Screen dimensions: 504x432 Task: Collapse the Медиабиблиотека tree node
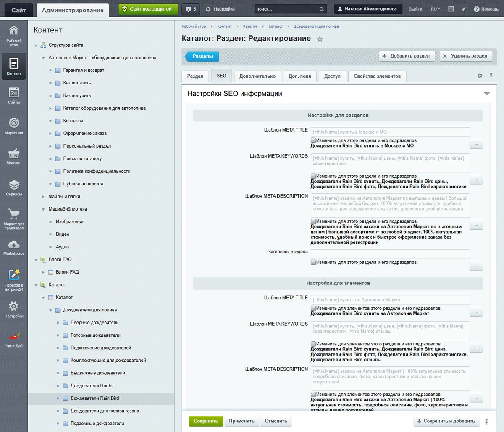click(43, 209)
